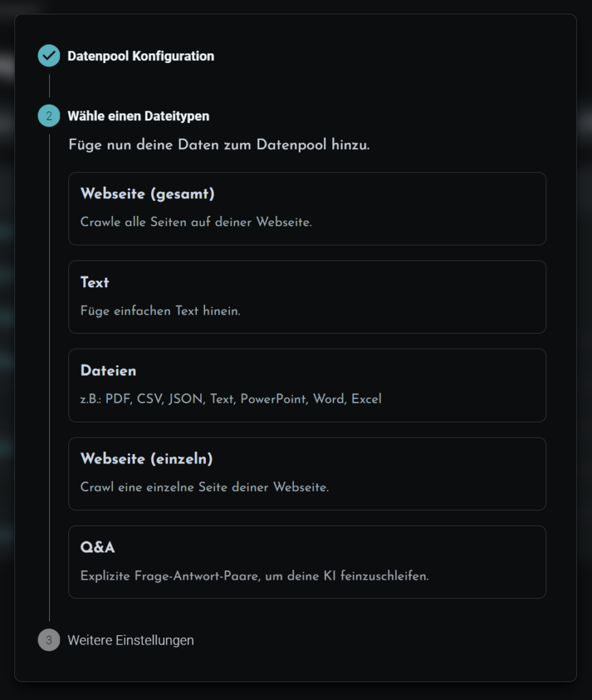
Task: Expand the Weitere Einstellungen step
Action: coord(131,640)
